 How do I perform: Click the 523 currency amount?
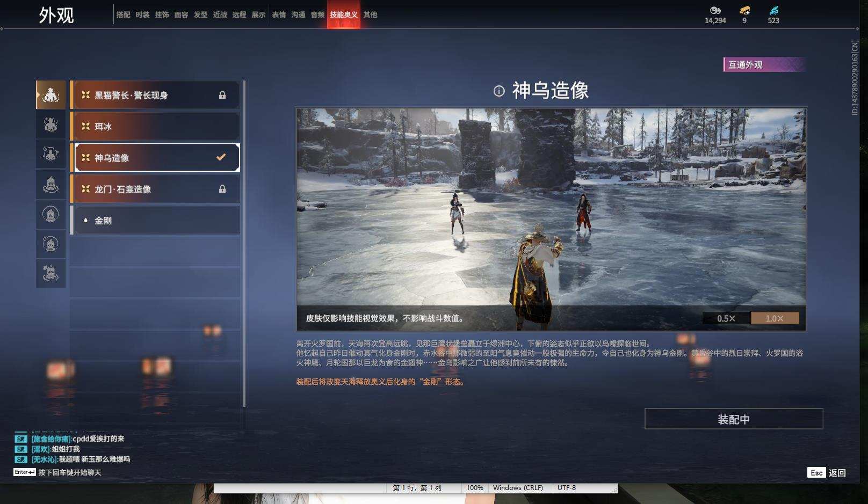(x=773, y=20)
